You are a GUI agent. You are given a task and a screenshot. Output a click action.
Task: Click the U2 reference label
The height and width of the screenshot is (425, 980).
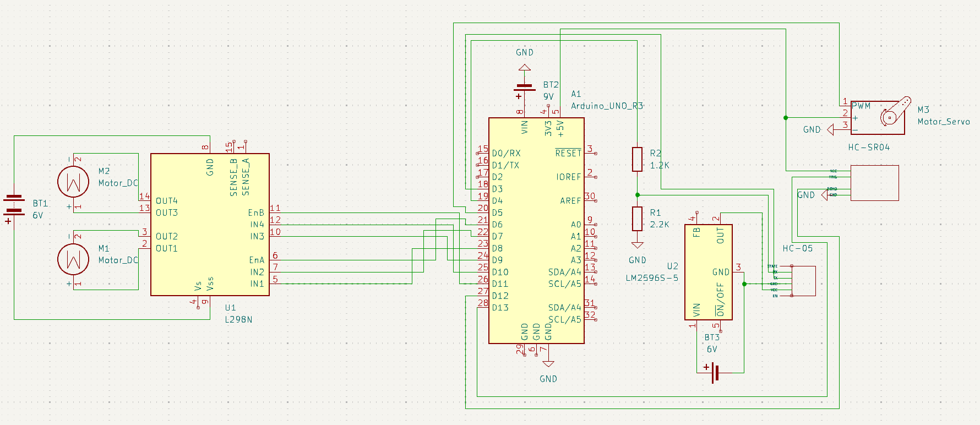tap(672, 266)
